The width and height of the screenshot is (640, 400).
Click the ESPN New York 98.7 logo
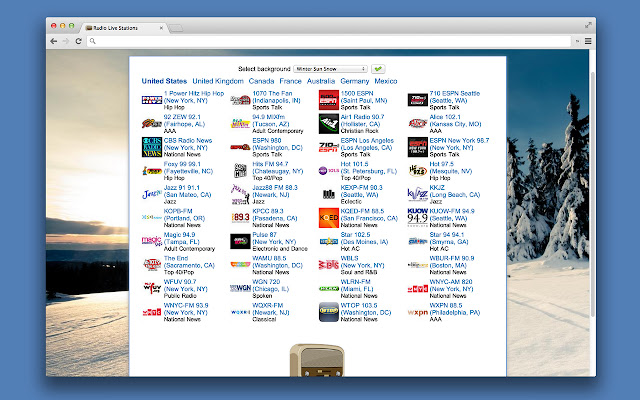coord(418,147)
